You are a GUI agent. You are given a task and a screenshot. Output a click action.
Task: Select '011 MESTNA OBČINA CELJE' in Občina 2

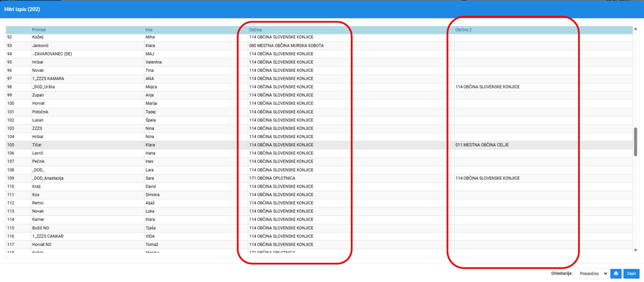click(482, 145)
